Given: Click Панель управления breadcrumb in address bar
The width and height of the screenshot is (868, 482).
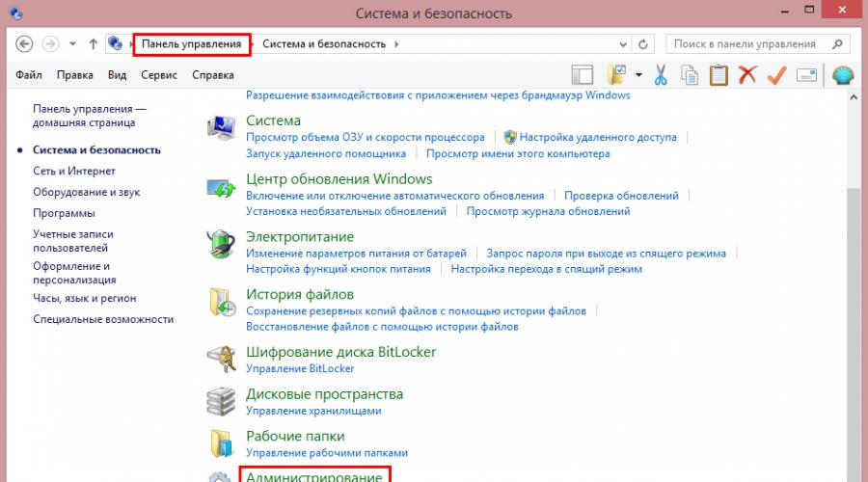Looking at the screenshot, I should (192, 43).
